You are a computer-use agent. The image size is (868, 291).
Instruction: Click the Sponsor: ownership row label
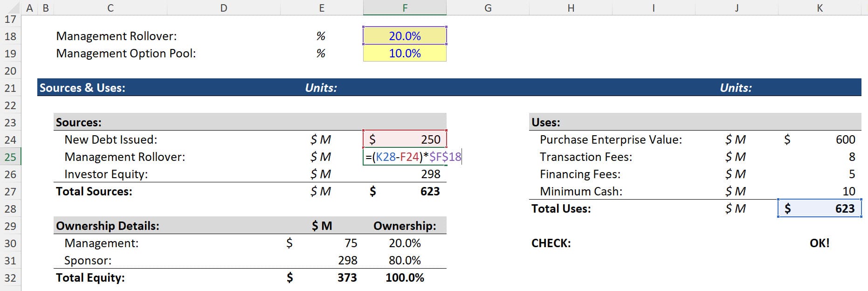pos(88,260)
